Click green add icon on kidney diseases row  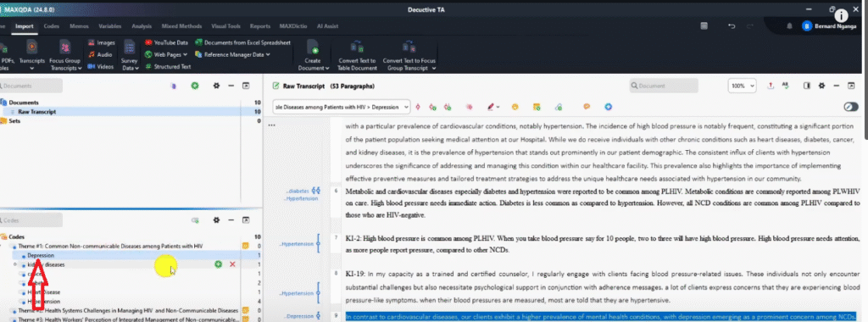(218, 264)
